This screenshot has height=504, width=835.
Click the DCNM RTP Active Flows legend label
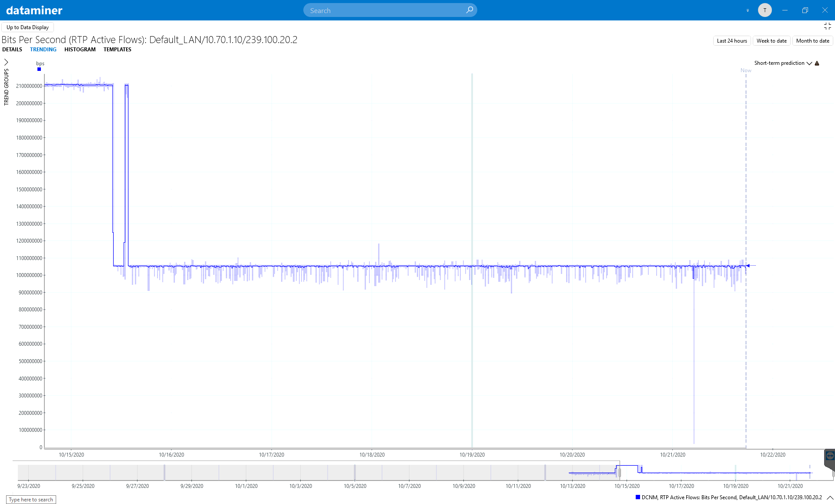pos(731,497)
